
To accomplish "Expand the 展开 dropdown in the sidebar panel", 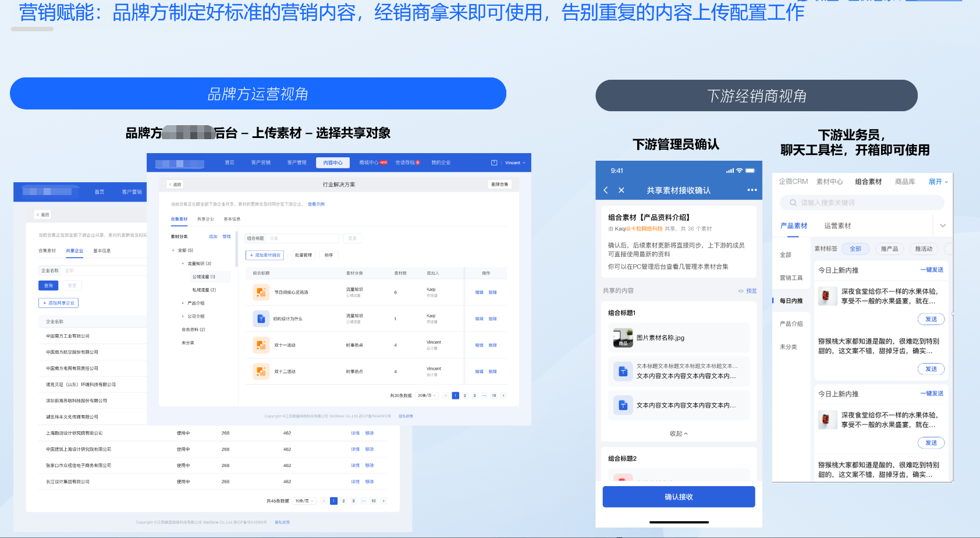I will click(938, 182).
